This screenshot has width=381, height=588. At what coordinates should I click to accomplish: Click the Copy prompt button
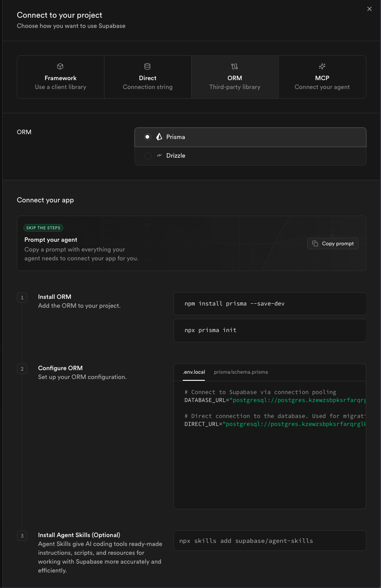click(x=333, y=244)
